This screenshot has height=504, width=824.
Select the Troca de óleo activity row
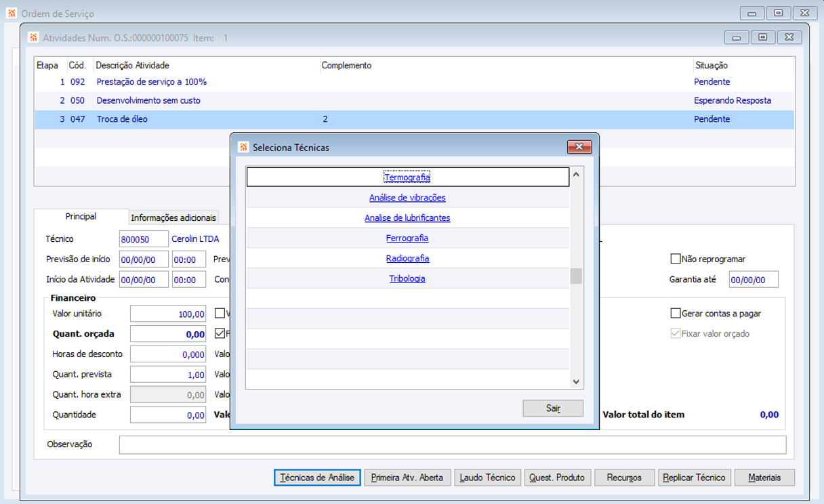[x=414, y=119]
